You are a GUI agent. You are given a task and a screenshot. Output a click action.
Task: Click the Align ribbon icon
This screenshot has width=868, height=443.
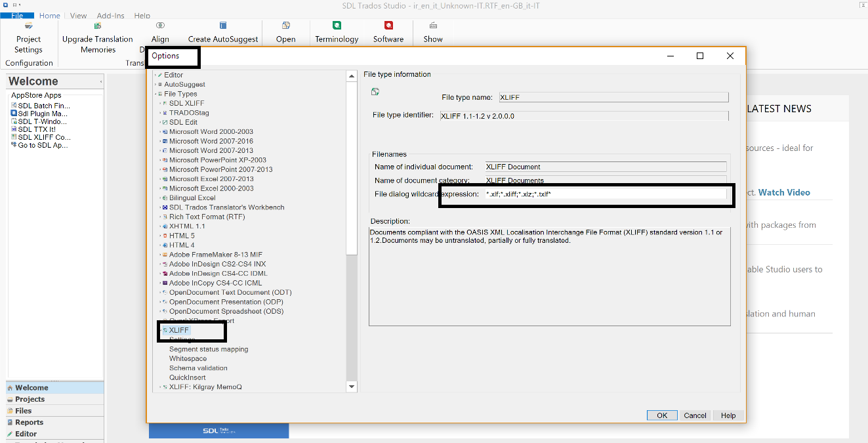pyautogui.click(x=160, y=26)
